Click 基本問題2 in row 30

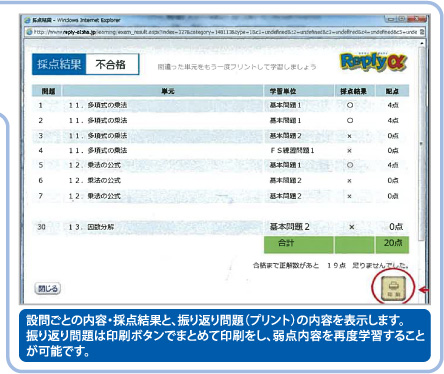[289, 227]
